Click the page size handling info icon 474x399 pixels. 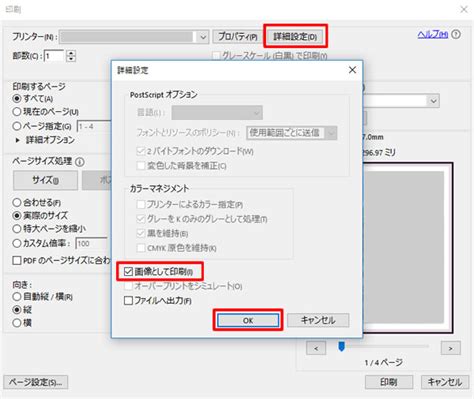[x=80, y=162]
